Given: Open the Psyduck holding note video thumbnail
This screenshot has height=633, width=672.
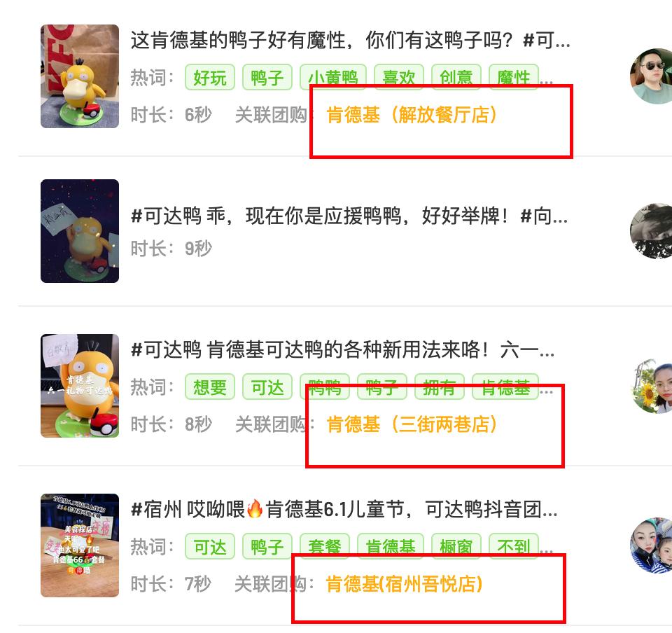Looking at the screenshot, I should [x=80, y=386].
